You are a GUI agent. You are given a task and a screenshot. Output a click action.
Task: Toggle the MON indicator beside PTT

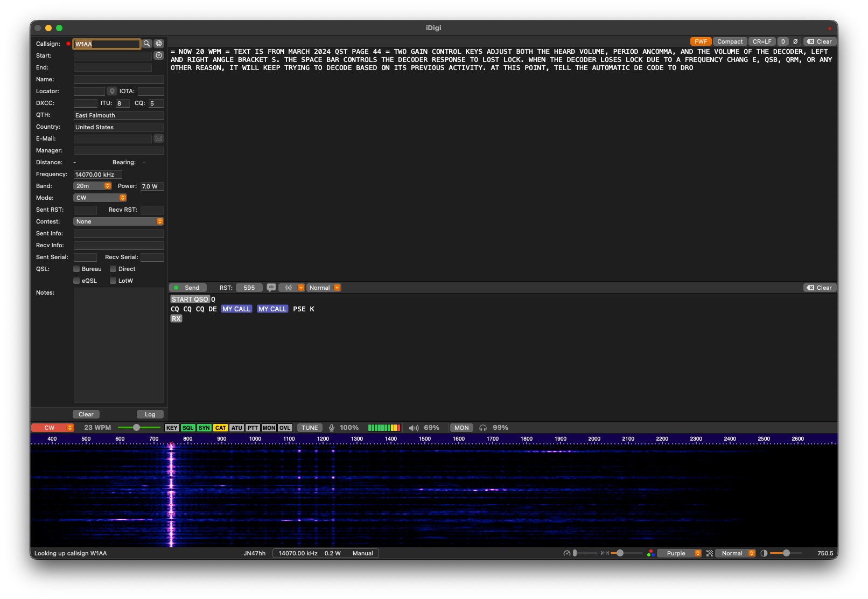pyautogui.click(x=269, y=428)
